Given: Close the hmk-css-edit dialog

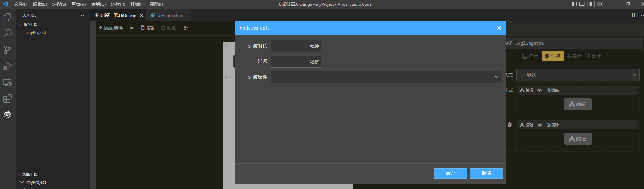Looking at the screenshot, I should (x=499, y=28).
